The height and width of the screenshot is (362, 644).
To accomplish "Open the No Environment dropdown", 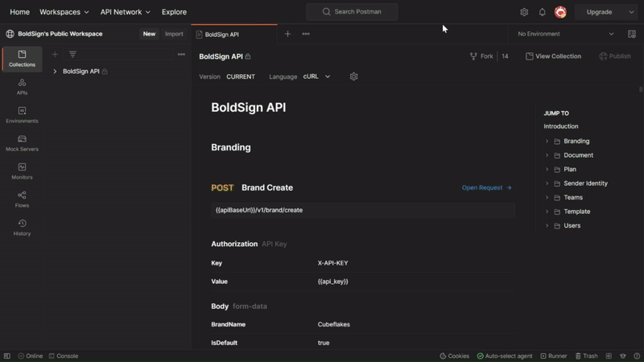I will coord(565,34).
